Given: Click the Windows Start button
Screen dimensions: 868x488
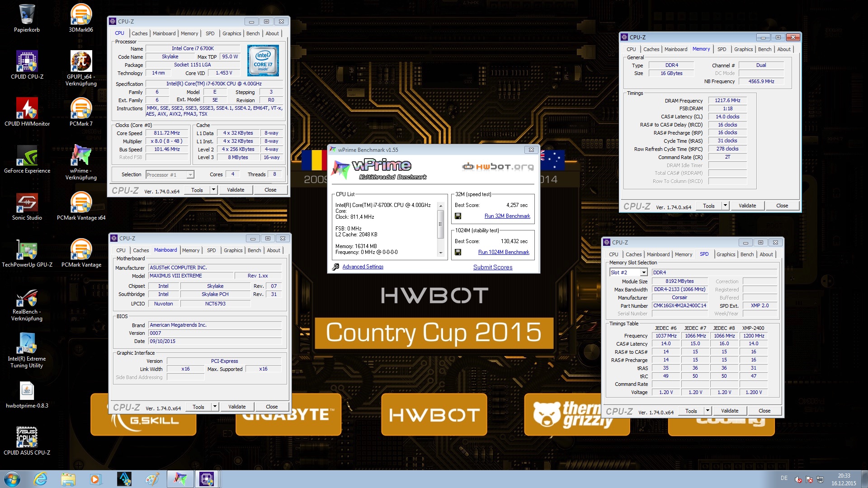Looking at the screenshot, I should coord(12,479).
